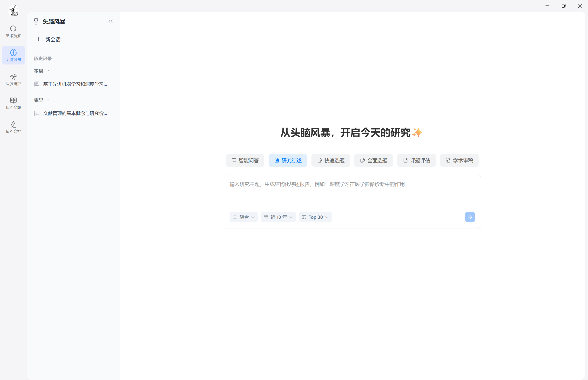
Task: Open the 深度研究 telescope icon
Action: [x=13, y=79]
